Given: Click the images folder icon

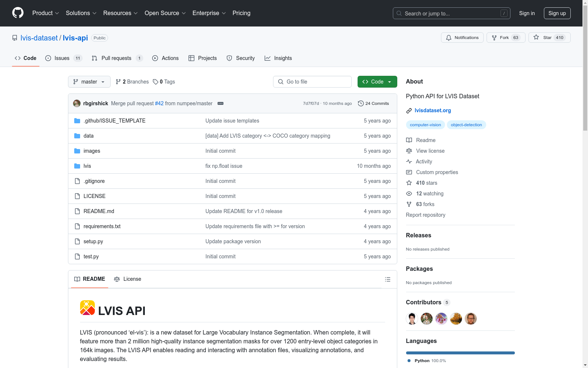Looking at the screenshot, I should pos(77,151).
